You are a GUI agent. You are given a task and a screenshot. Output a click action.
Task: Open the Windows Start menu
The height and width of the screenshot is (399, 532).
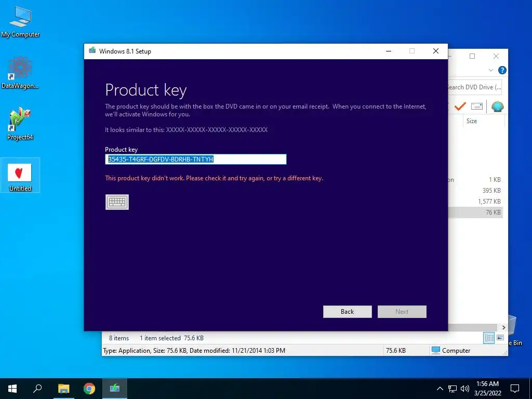12,389
